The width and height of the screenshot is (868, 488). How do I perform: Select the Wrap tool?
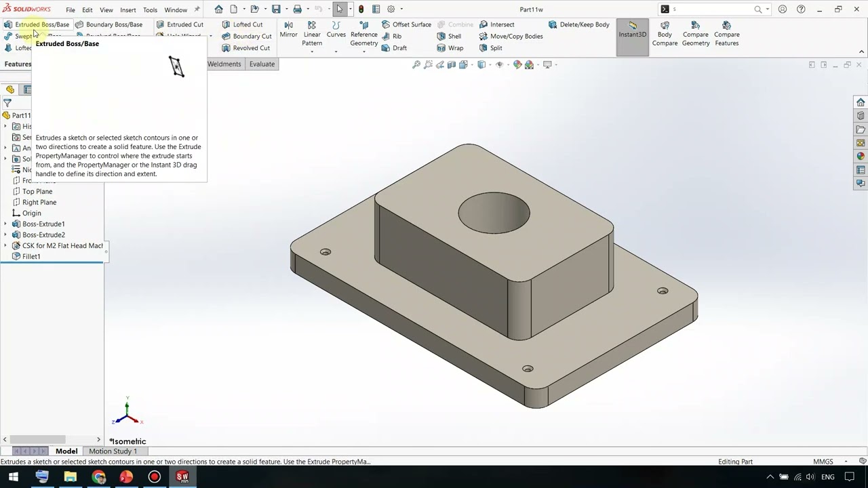click(450, 48)
